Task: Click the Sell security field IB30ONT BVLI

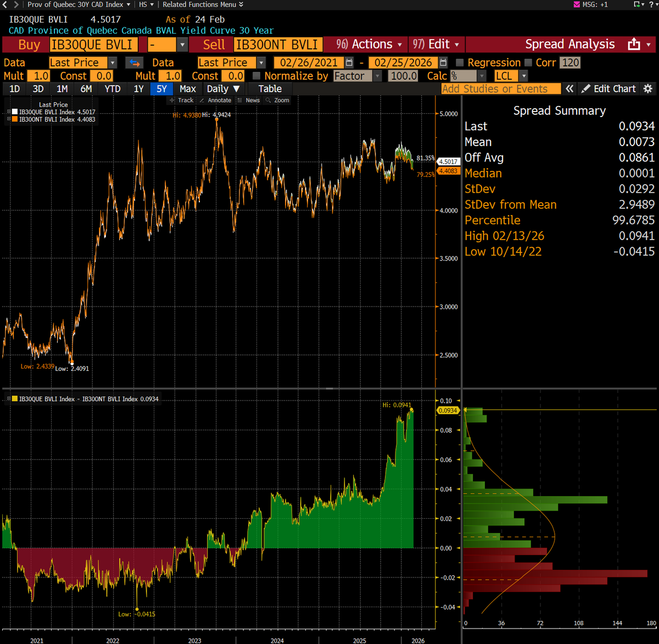Action: click(x=277, y=45)
